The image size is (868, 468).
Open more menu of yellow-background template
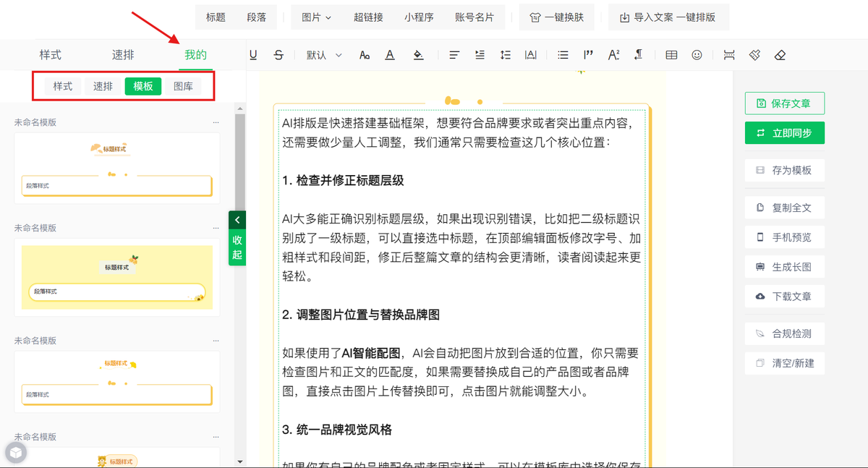click(x=216, y=228)
